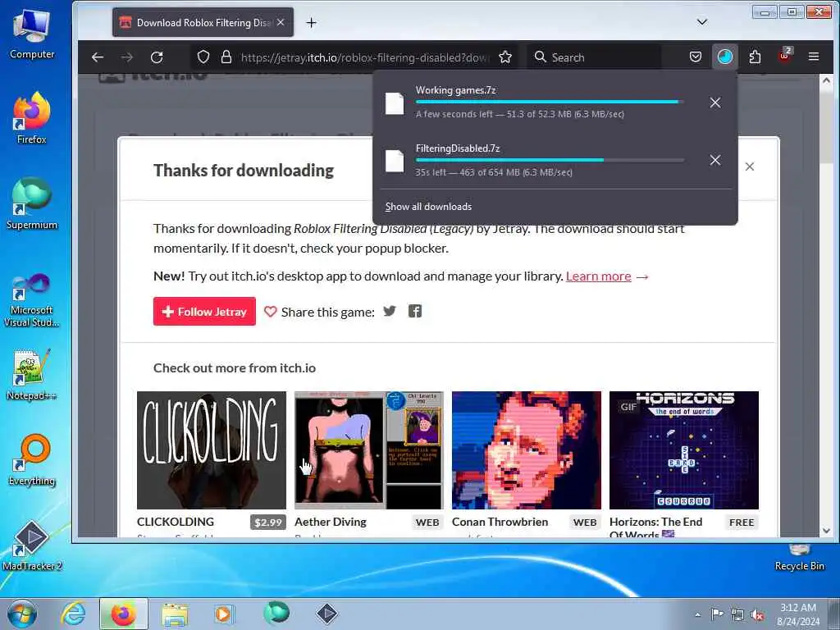Launch Internet Explorer from the taskbar
The height and width of the screenshot is (630, 840).
(73, 614)
